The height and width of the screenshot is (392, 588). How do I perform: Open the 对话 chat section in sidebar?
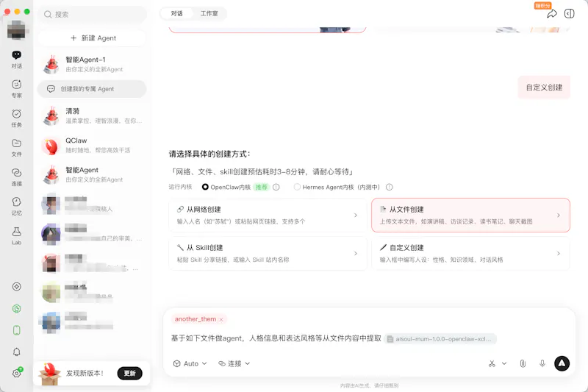(16, 60)
